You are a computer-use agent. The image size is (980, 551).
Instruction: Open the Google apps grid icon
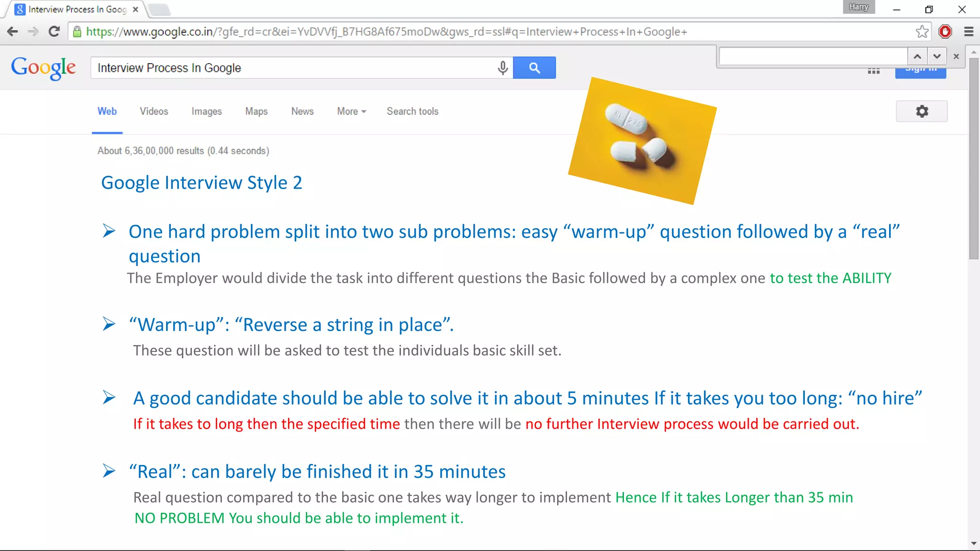[874, 71]
